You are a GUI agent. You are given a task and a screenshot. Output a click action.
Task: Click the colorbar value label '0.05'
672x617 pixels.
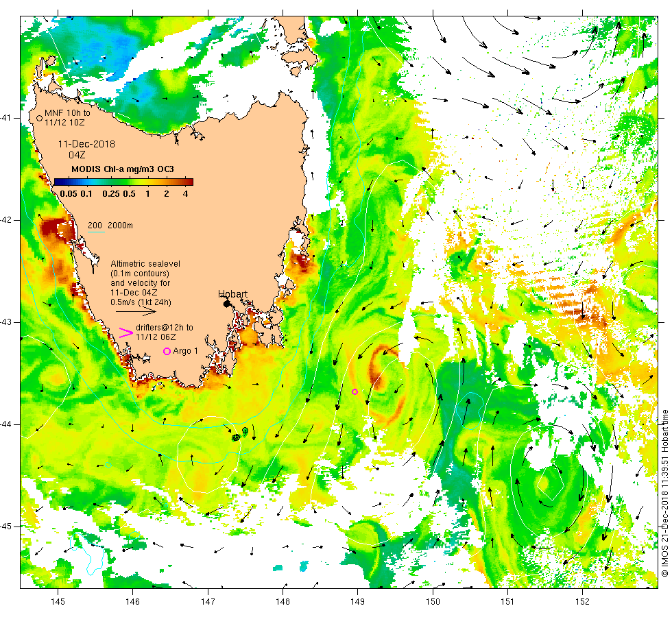point(69,193)
